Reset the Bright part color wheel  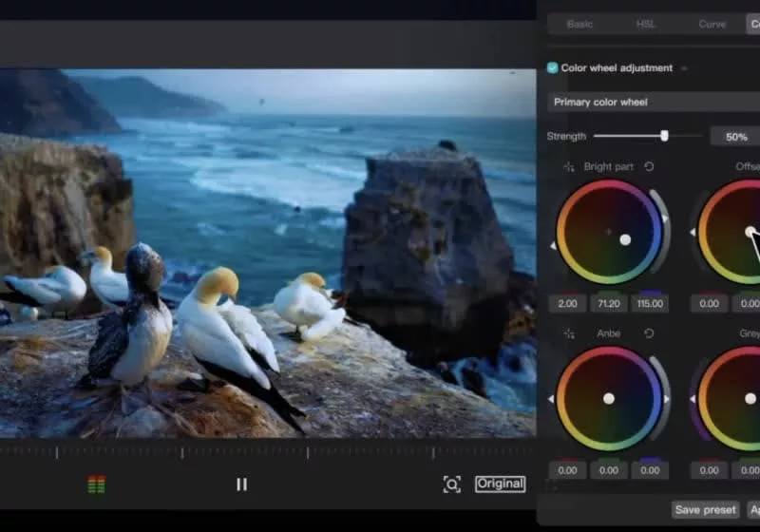pyautogui.click(x=649, y=167)
